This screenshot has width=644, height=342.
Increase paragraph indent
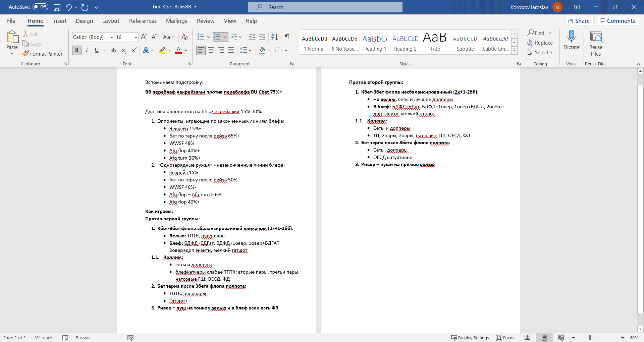262,37
